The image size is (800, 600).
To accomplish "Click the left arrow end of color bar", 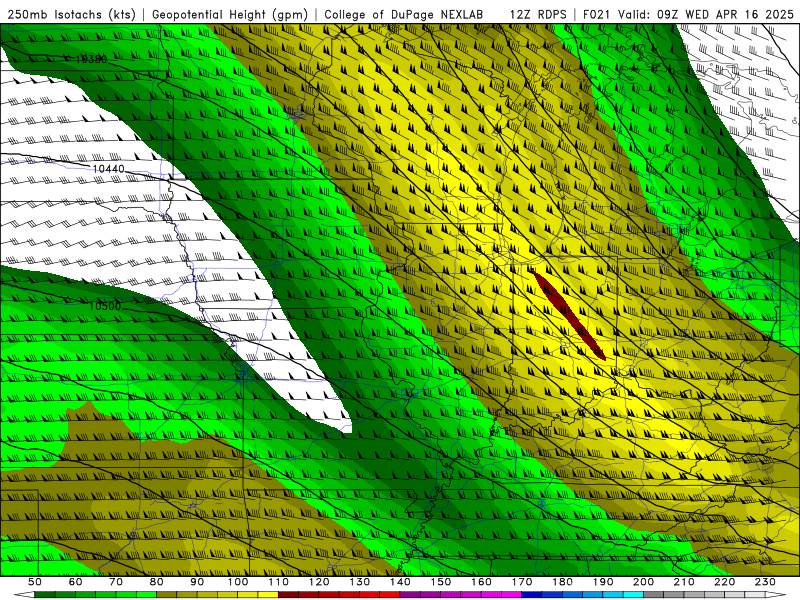I will pyautogui.click(x=24, y=594).
